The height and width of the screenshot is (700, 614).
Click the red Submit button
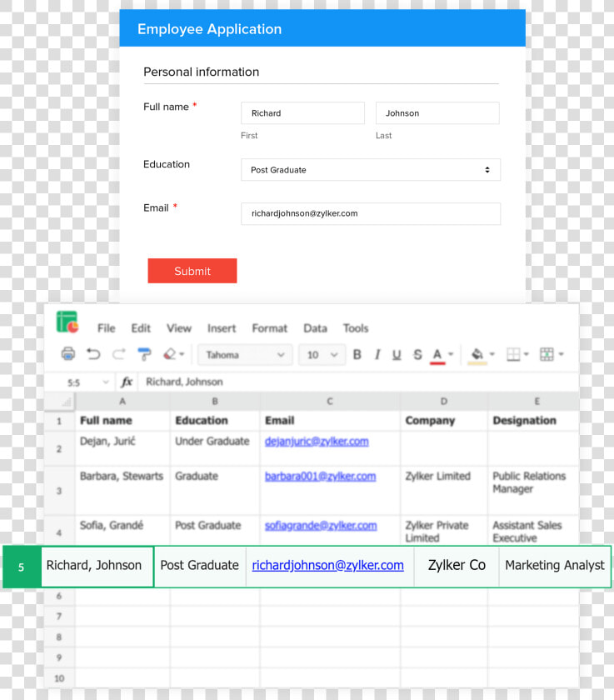click(192, 271)
